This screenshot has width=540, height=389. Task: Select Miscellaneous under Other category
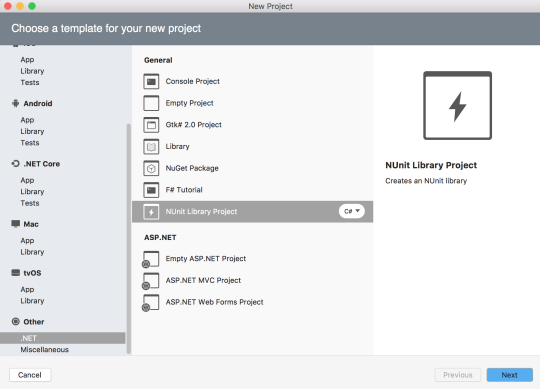(x=44, y=349)
